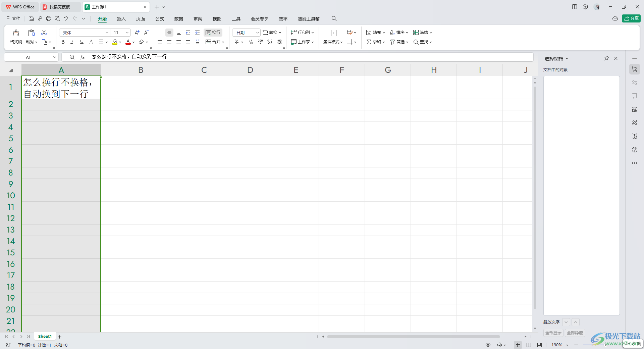Pin the selection pane
This screenshot has height=349, width=644.
point(606,58)
